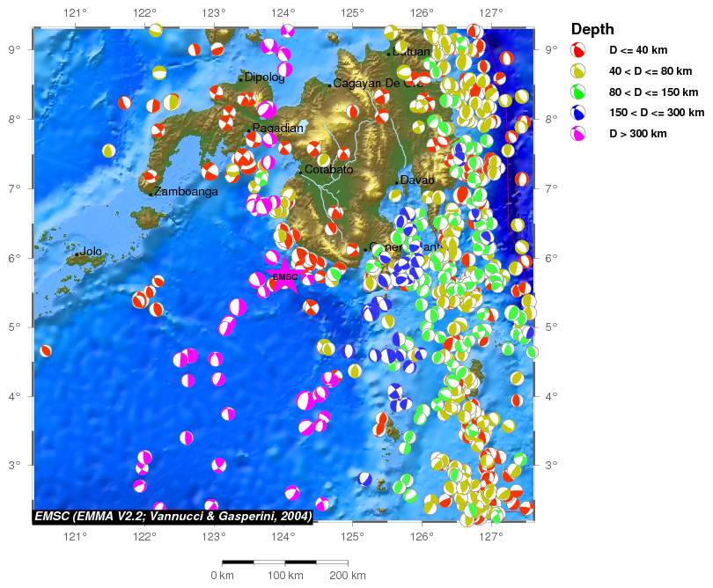Screen dimensions: 713x588
Task: Select the "80 < D <= 150 km" legend label
Action: [x=653, y=92]
